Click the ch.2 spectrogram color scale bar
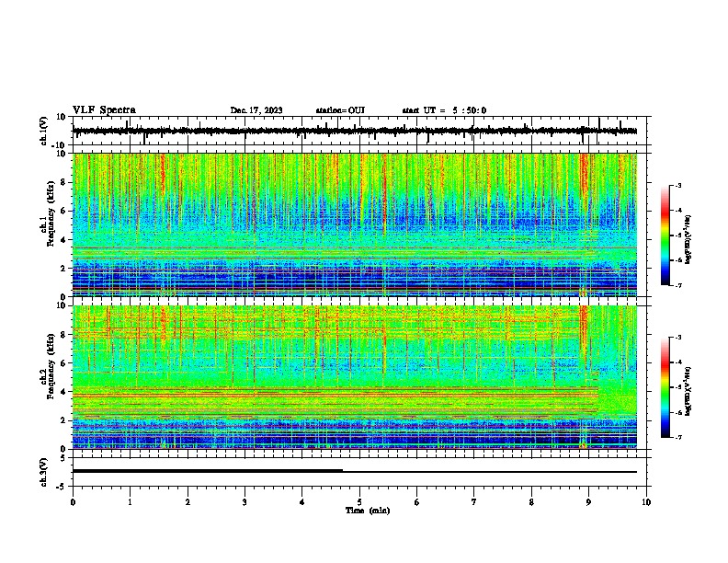The image size is (728, 563). point(665,387)
